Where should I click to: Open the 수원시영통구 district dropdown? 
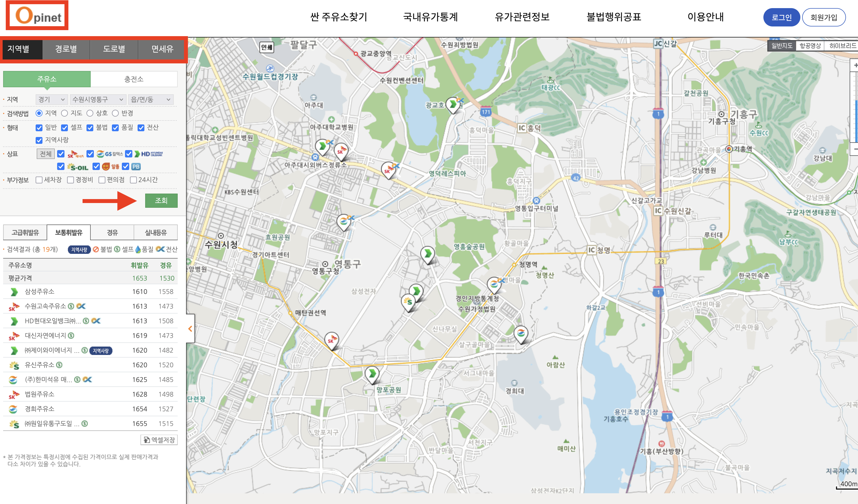[x=98, y=99]
